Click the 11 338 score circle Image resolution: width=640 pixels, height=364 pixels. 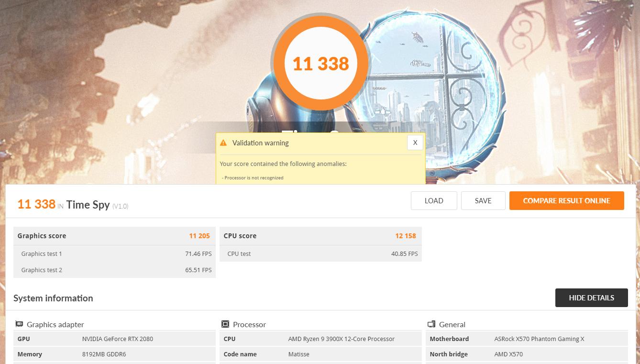[320, 63]
